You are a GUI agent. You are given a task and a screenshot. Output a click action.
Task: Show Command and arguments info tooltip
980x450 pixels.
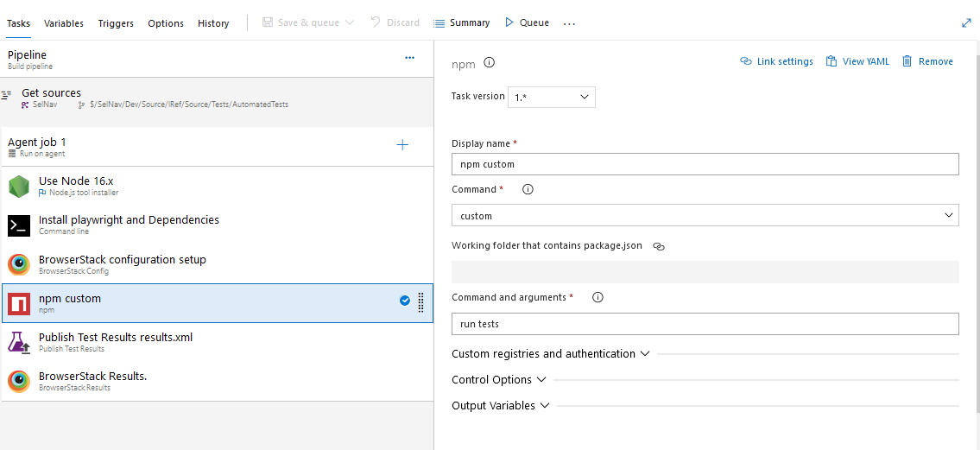tap(597, 297)
